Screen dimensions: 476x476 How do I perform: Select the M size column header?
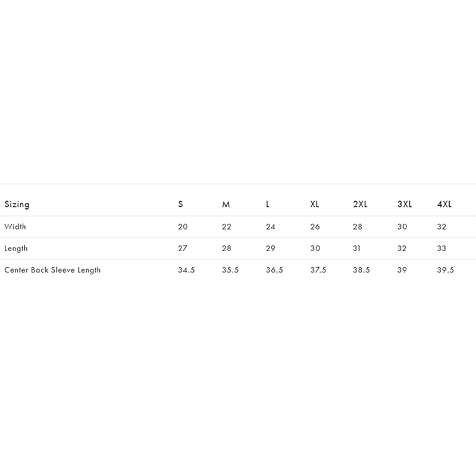tap(226, 204)
